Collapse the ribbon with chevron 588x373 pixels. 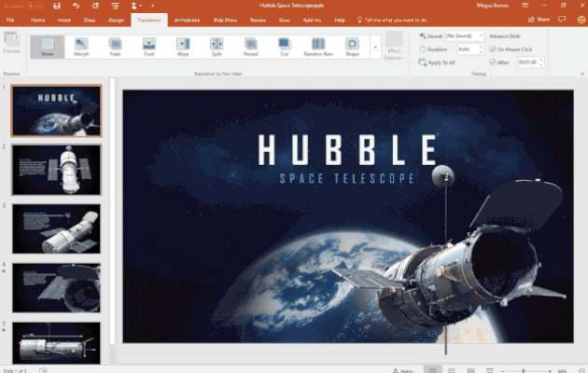(582, 75)
